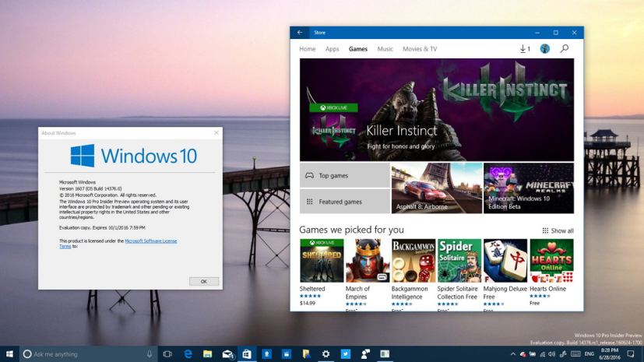Open the Asphalt 8: Airborne tile
Viewport: 644px width, 362px height.
pyautogui.click(x=437, y=188)
